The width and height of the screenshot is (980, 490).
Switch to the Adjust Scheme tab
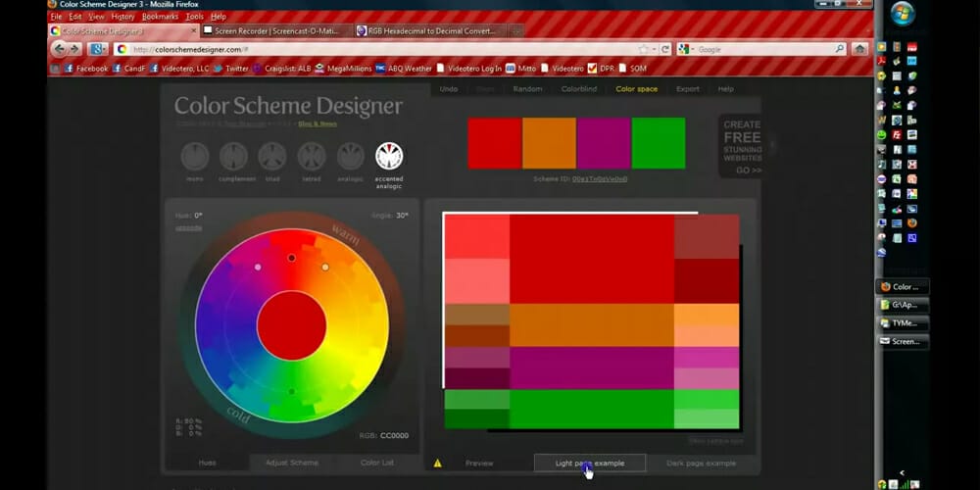(x=292, y=464)
